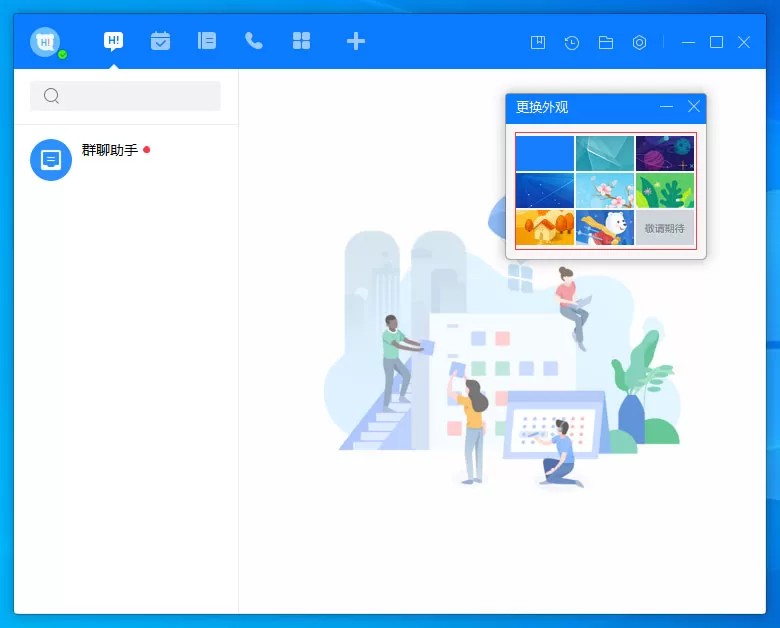Open the message history clock icon
The image size is (780, 628).
pyautogui.click(x=572, y=42)
